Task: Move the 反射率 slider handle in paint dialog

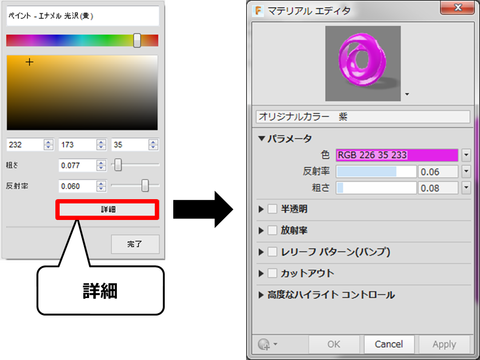Action: tap(145, 185)
